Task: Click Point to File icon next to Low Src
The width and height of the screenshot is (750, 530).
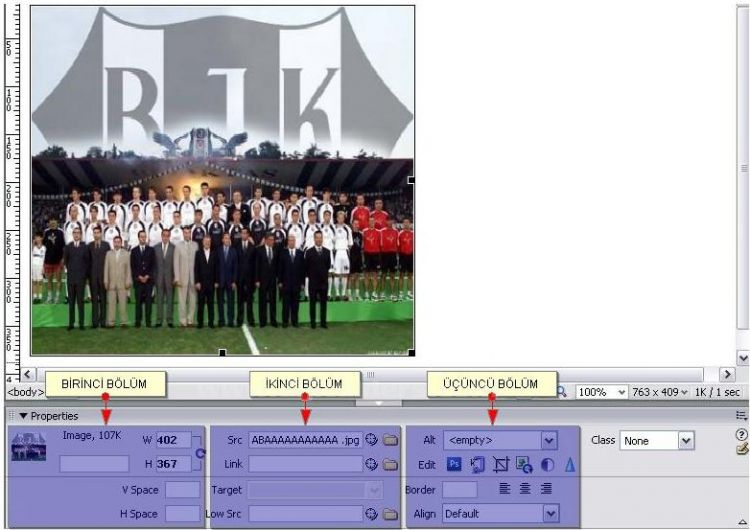Action: click(371, 514)
